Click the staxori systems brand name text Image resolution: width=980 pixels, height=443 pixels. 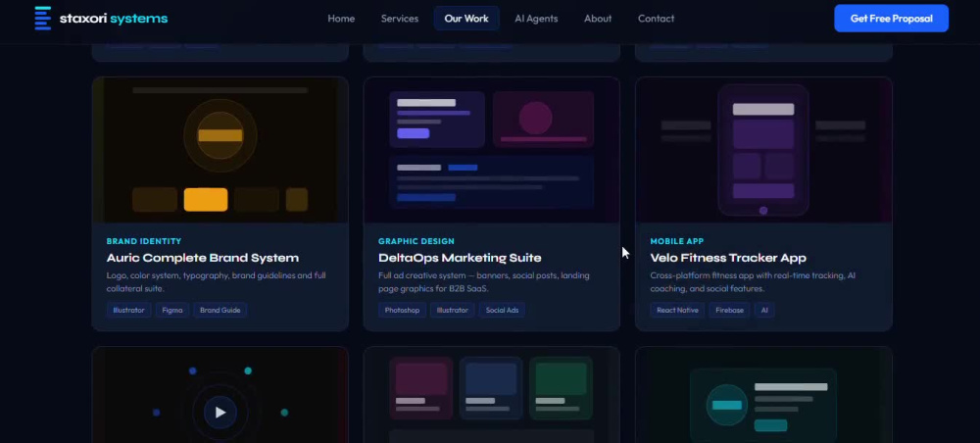[114, 19]
